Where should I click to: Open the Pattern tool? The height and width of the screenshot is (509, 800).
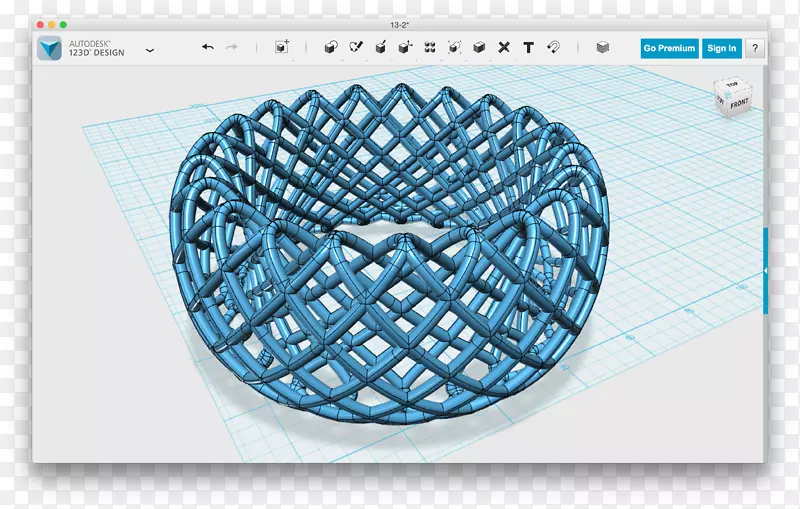[x=430, y=47]
